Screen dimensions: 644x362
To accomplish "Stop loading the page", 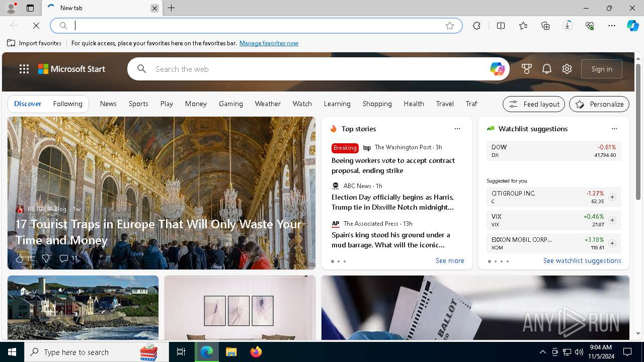I will pyautogui.click(x=36, y=26).
